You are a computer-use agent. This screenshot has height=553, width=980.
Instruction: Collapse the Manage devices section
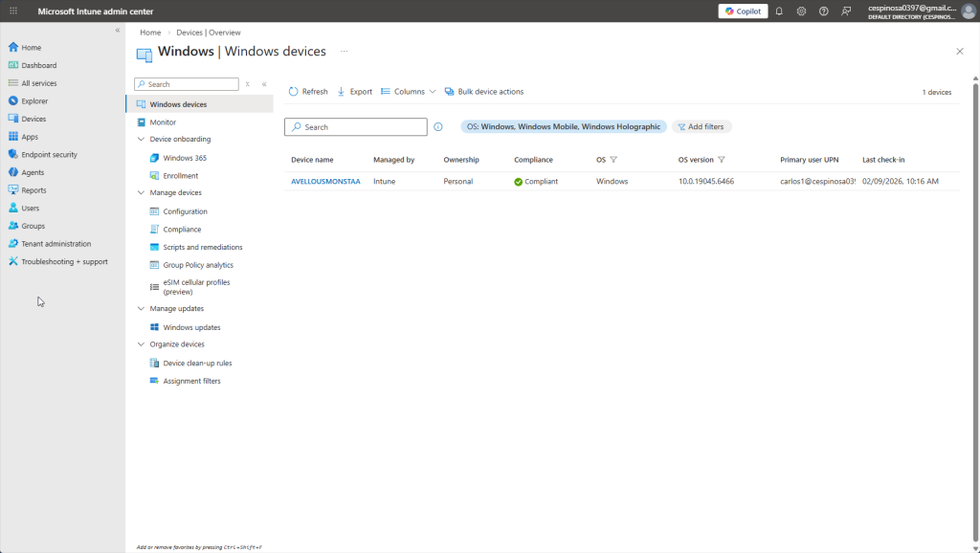(x=142, y=193)
